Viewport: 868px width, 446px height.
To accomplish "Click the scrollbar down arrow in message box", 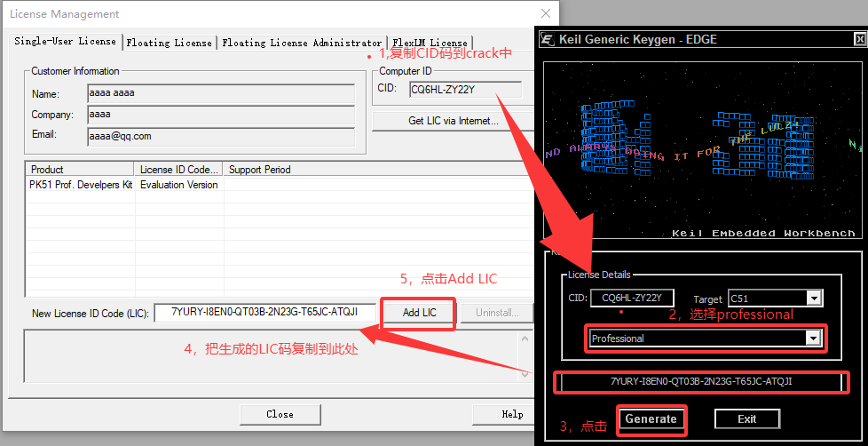I will click(525, 375).
